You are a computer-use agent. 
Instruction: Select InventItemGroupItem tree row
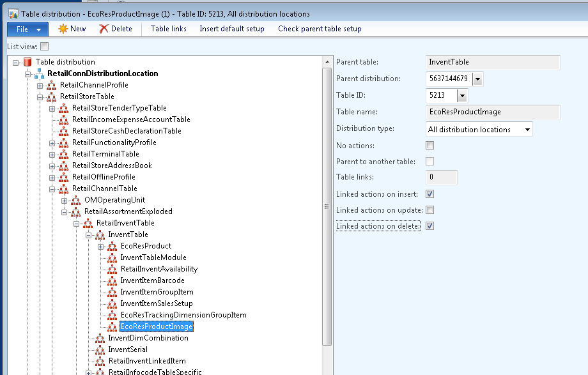pyautogui.click(x=157, y=292)
